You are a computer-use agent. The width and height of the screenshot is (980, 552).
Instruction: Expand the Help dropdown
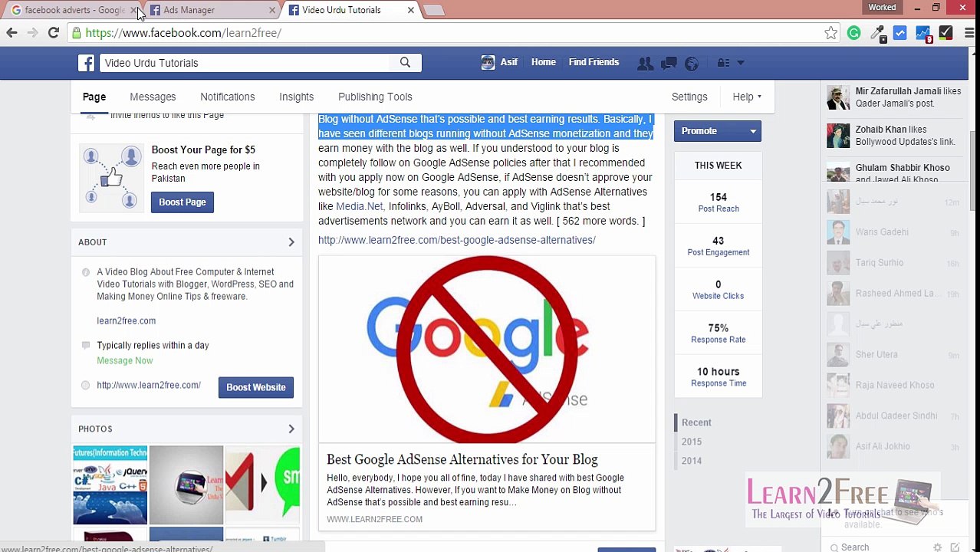[x=746, y=97]
